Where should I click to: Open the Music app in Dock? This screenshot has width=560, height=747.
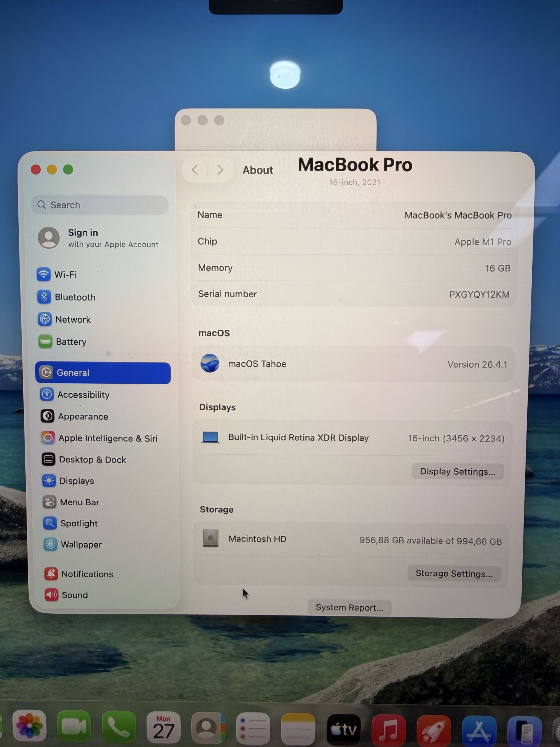click(x=388, y=730)
